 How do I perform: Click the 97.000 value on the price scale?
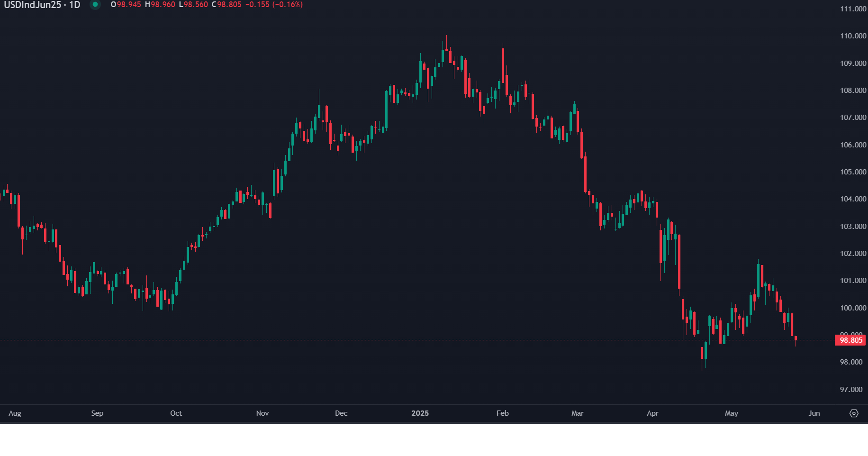tap(851, 389)
